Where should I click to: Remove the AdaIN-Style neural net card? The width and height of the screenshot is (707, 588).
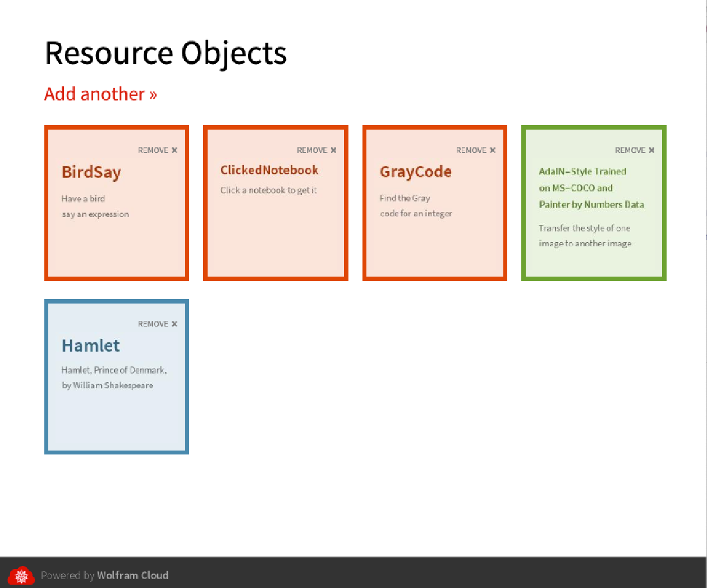coord(635,150)
